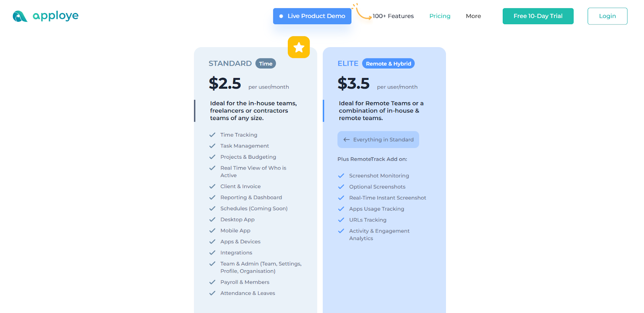This screenshot has height=313, width=644.
Task: Click the Apploye logo icon
Action: [20, 16]
